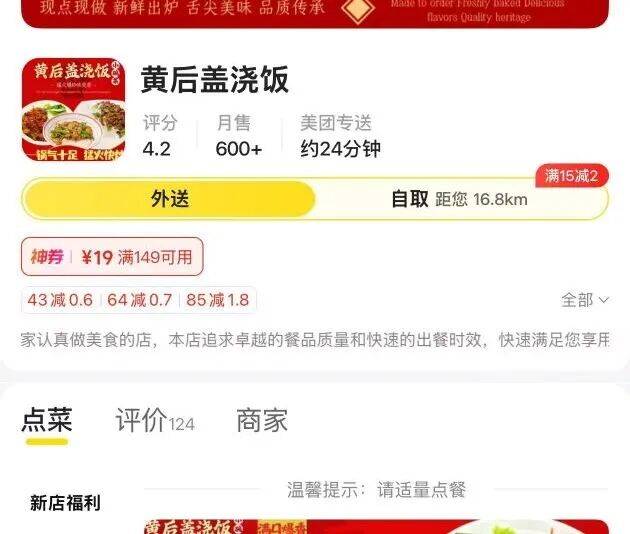
Task: Expand all promotions with 全部 chevron
Action: (x=585, y=300)
